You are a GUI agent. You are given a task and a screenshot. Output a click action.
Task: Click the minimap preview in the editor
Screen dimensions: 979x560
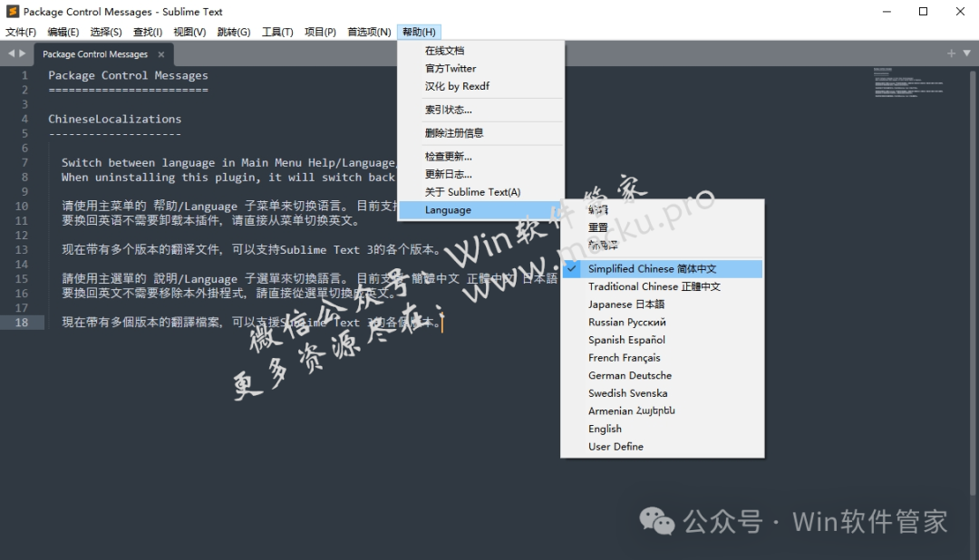908,82
